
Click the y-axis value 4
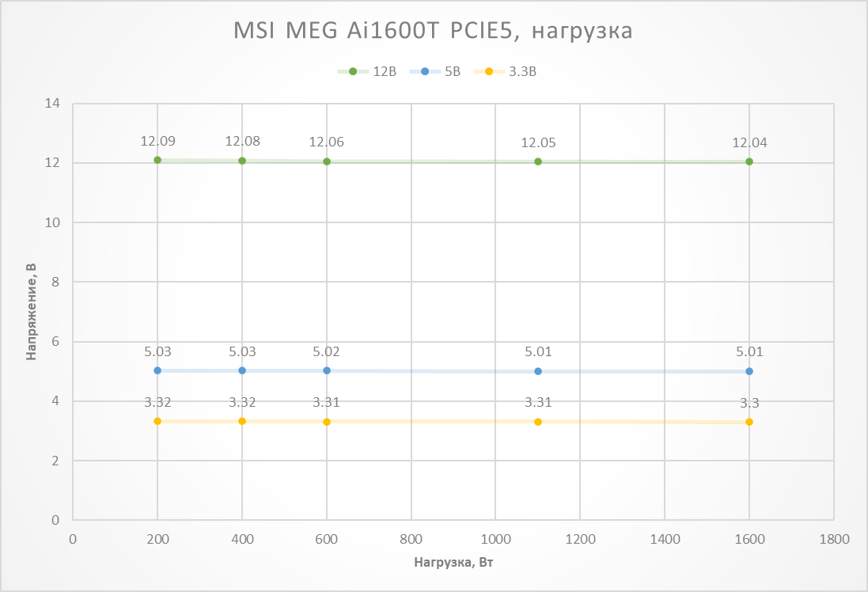click(x=55, y=401)
